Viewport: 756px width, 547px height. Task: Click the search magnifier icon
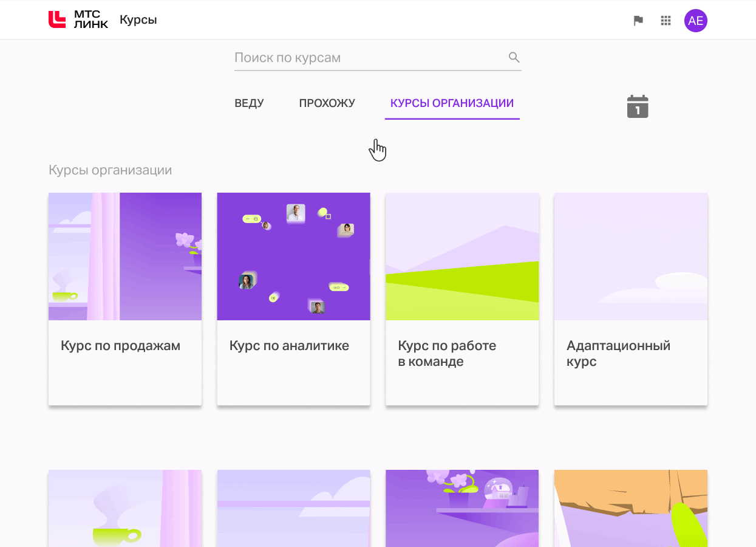[514, 57]
